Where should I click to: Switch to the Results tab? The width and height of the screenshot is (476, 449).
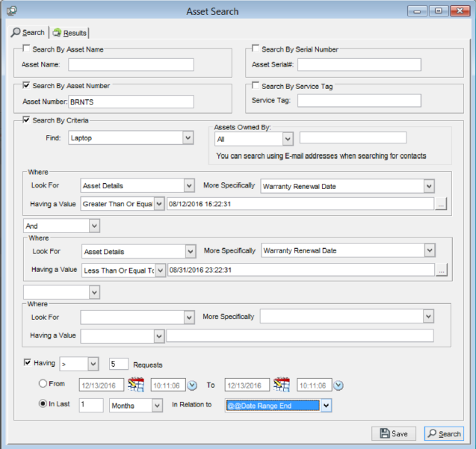point(69,33)
